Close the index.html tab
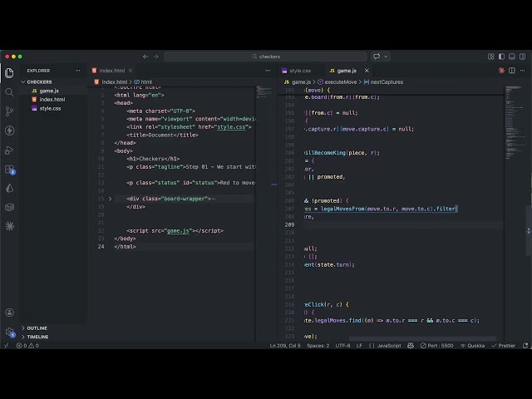This screenshot has height=399, width=532. tap(131, 71)
